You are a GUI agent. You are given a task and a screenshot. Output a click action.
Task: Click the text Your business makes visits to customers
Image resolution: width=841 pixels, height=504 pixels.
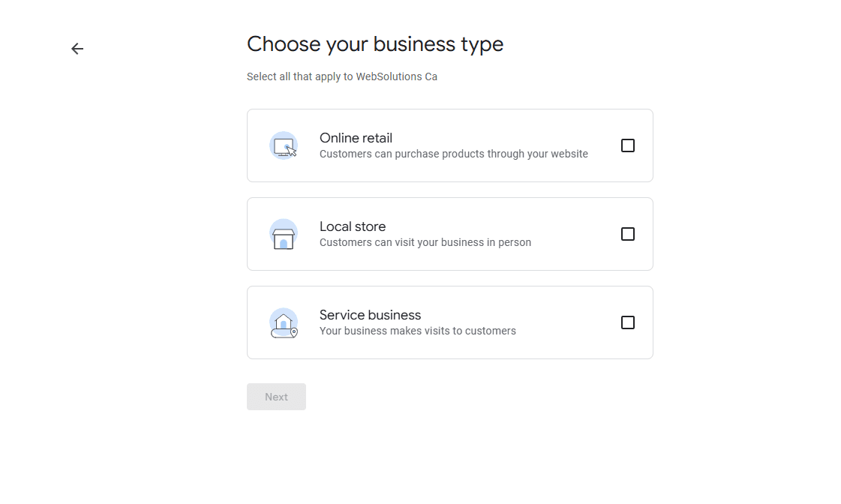point(418,330)
